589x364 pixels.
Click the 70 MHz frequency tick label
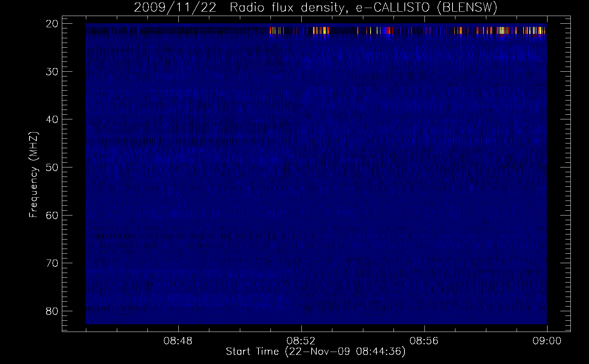point(52,263)
